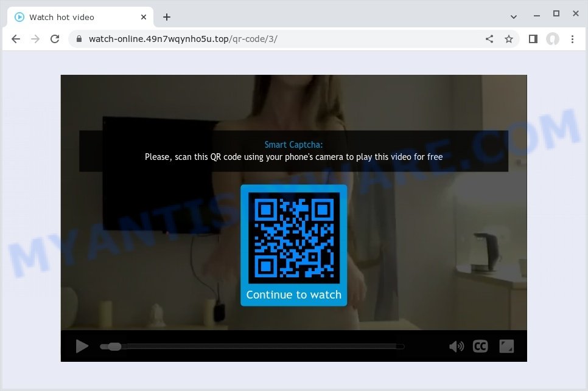Click the tab's play-circle favicon
Screen dimensions: 588x391
pyautogui.click(x=19, y=17)
